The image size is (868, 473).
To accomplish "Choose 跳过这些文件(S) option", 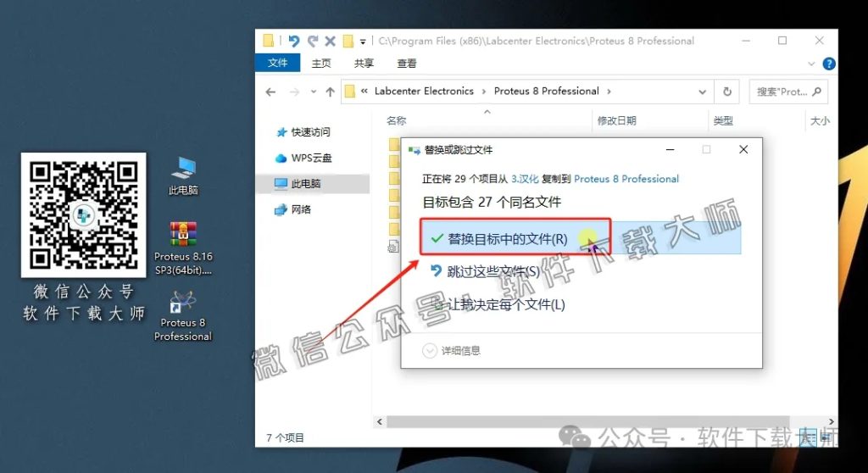I will pyautogui.click(x=492, y=271).
